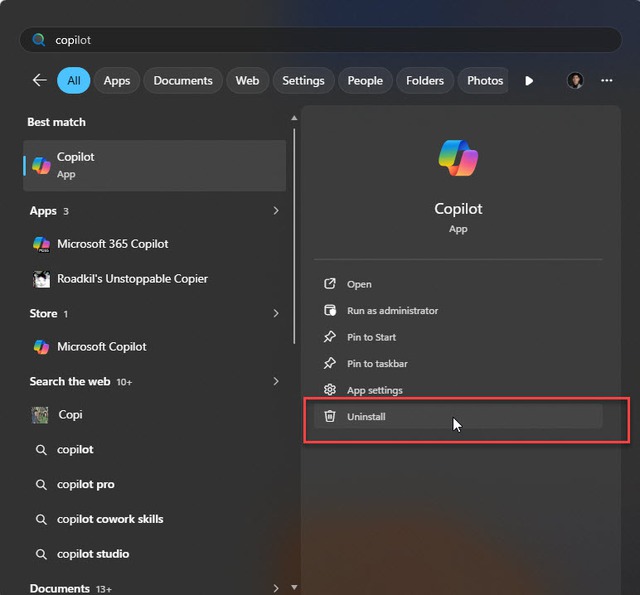
Task: Click Uninstall for Copilot
Action: tap(458, 417)
